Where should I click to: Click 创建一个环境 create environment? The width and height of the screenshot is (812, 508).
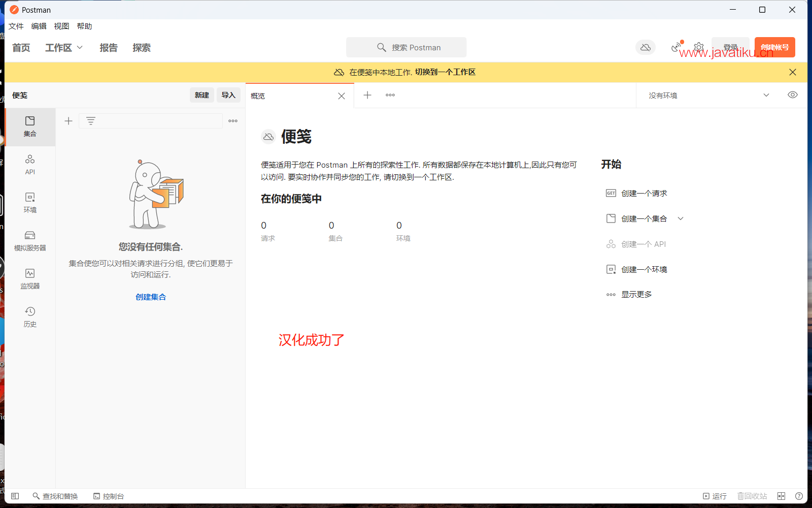(637, 269)
